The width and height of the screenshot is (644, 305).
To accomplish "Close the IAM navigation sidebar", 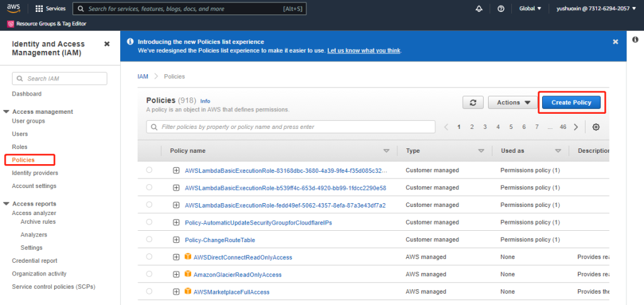I will (x=107, y=44).
